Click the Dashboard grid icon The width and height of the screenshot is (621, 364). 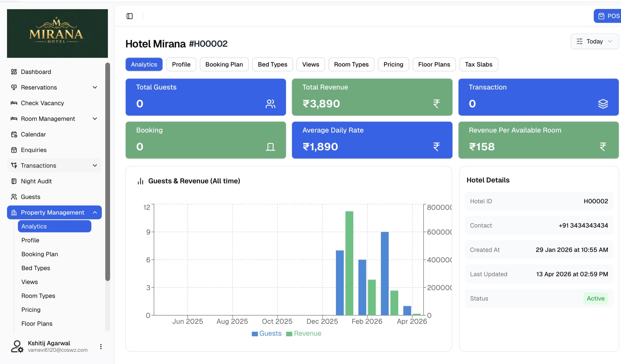pyautogui.click(x=14, y=72)
